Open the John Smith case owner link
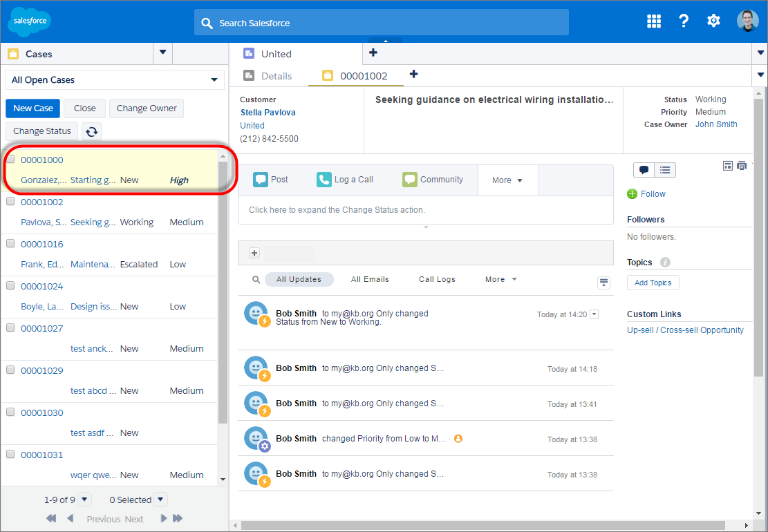768x532 pixels. [716, 124]
